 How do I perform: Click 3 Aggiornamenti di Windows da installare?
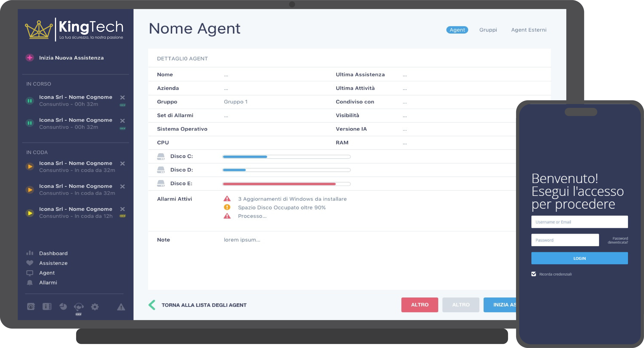(x=292, y=199)
